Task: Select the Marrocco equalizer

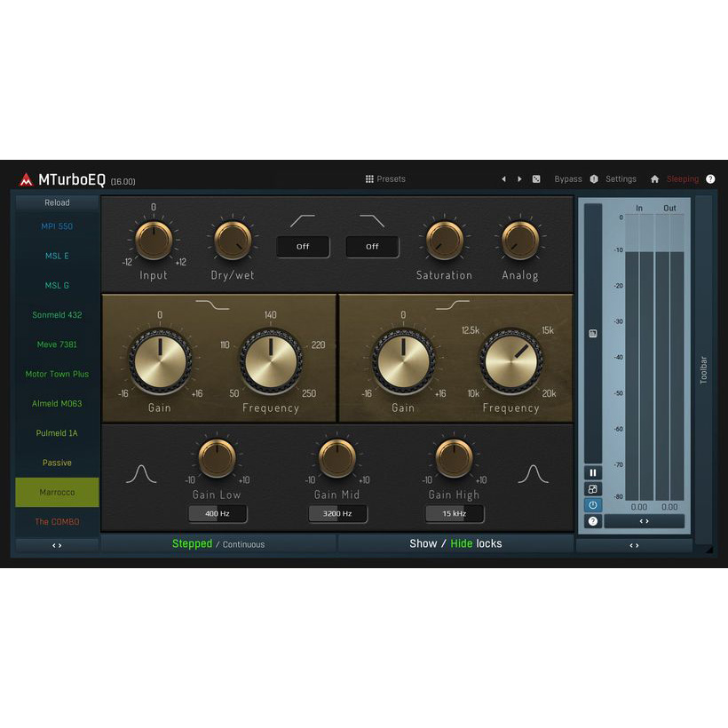Action: point(57,492)
